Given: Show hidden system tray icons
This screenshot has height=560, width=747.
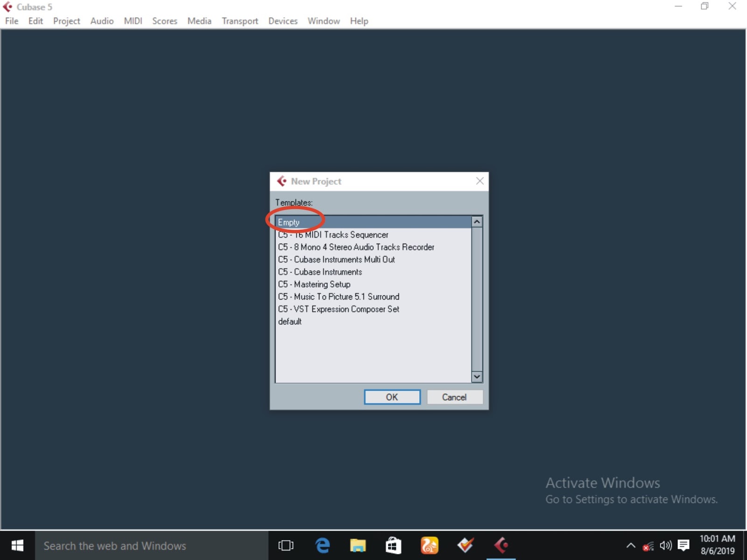Looking at the screenshot, I should point(631,546).
